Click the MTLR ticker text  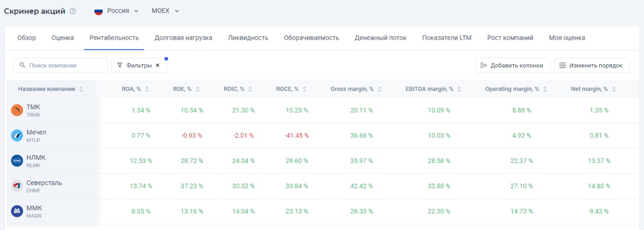coord(33,140)
